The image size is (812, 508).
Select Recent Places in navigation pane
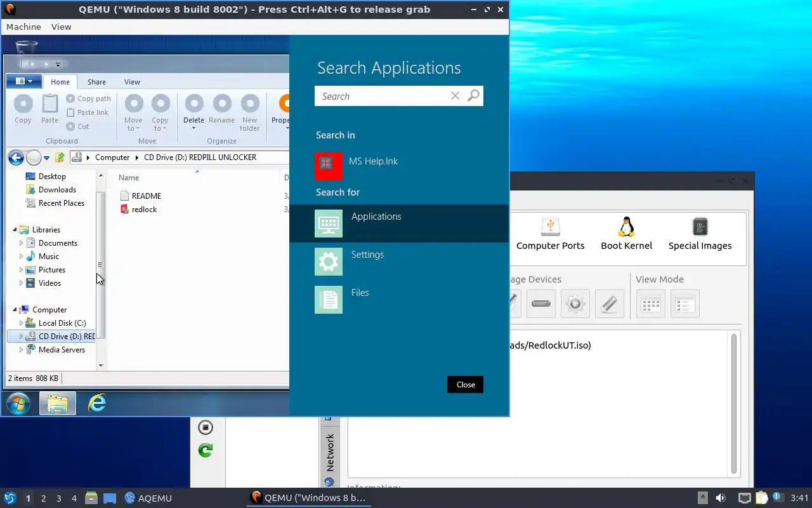(x=62, y=203)
